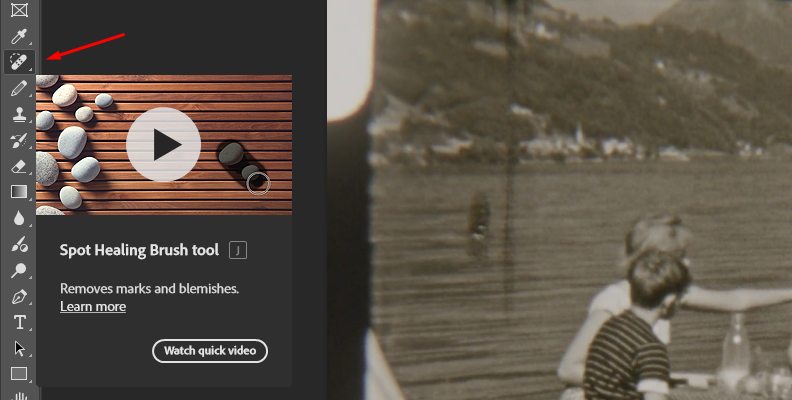The width and height of the screenshot is (792, 400).
Task: Select the Eyedropper tool
Action: point(19,36)
